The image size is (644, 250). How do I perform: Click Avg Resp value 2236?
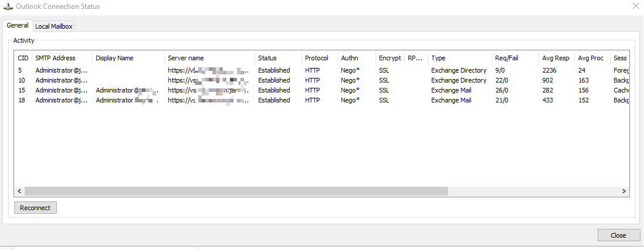549,70
